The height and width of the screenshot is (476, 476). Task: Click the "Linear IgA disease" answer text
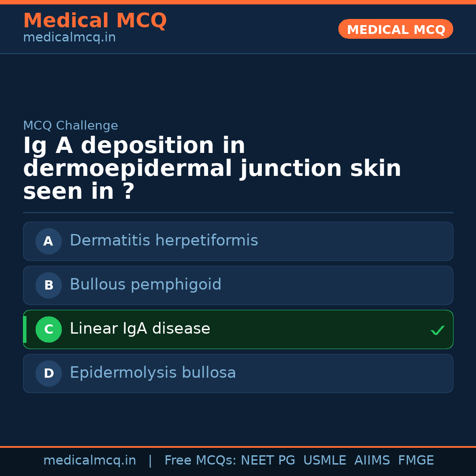pos(140,329)
